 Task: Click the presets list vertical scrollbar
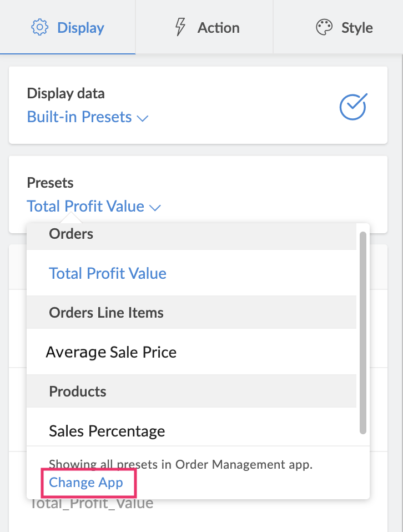(363, 332)
